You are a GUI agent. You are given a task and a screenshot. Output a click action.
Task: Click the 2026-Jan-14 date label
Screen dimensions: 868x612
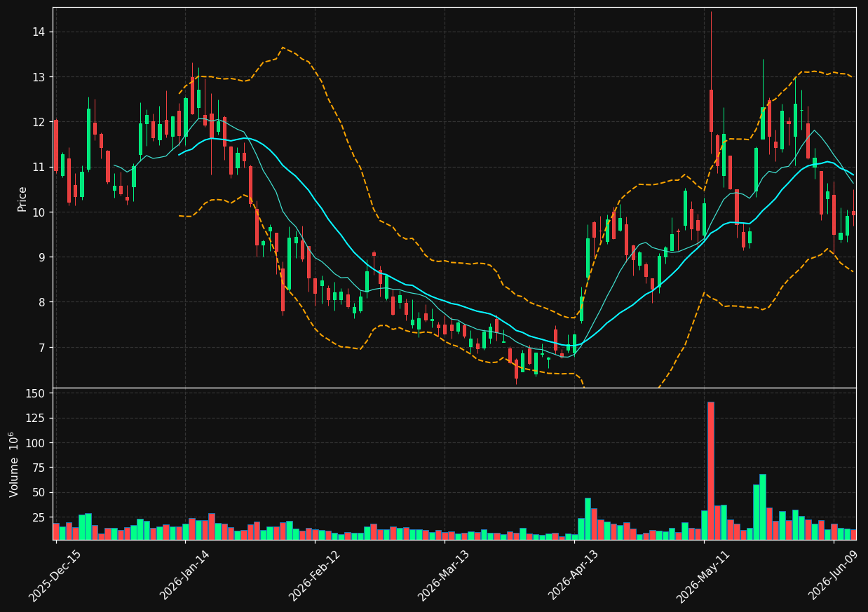185,576
